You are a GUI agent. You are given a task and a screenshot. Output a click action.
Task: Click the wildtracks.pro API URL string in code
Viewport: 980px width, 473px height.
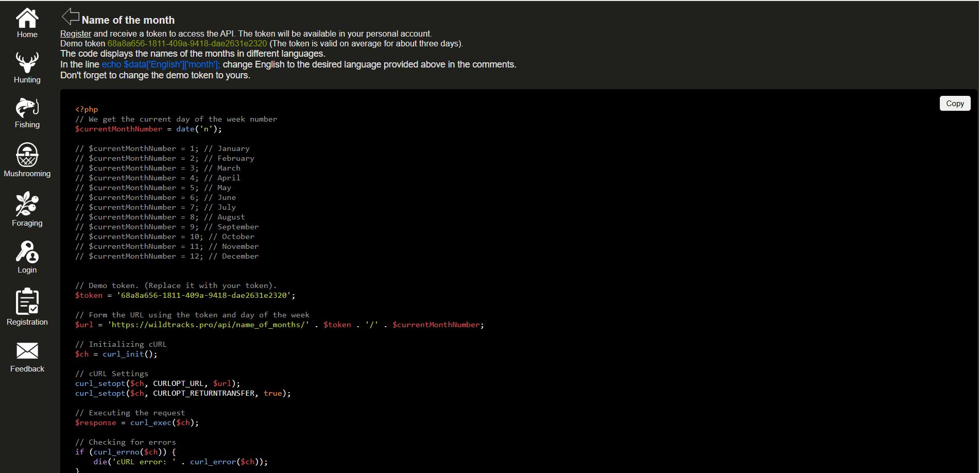tap(208, 325)
